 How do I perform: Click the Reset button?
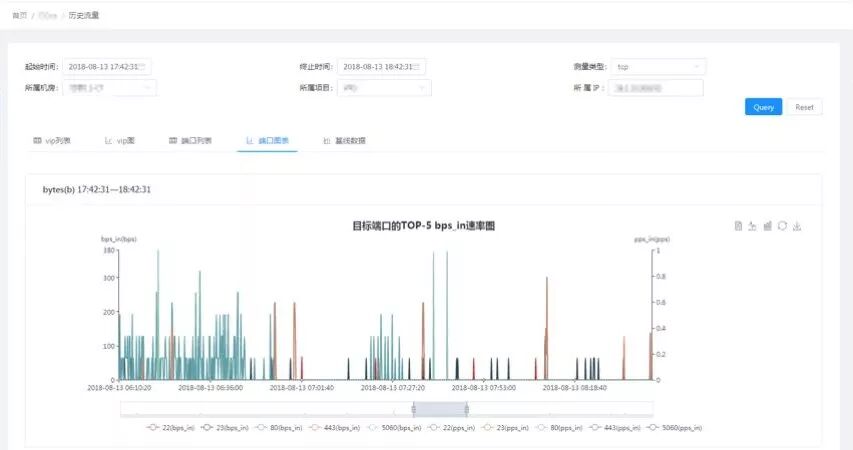tap(804, 107)
